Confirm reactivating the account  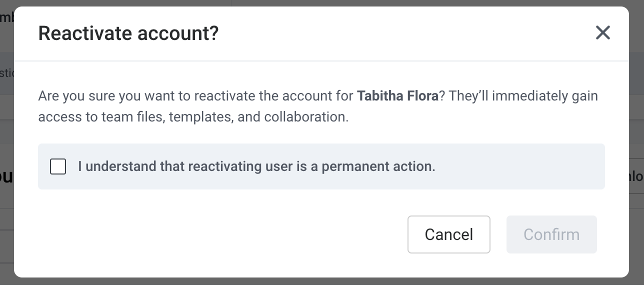[551, 234]
